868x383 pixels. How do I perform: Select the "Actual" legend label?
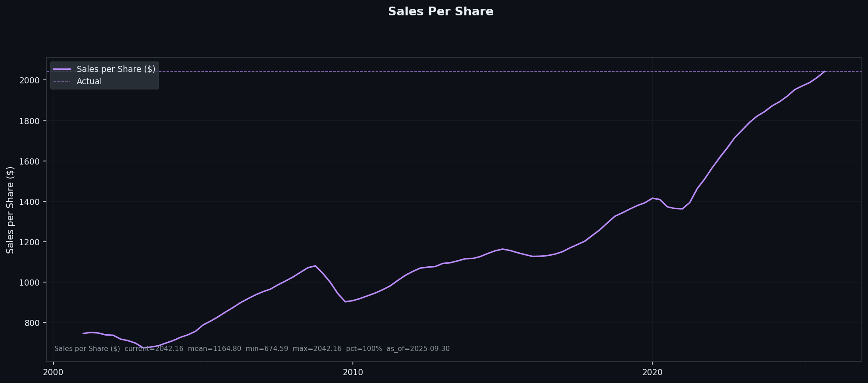[89, 82]
